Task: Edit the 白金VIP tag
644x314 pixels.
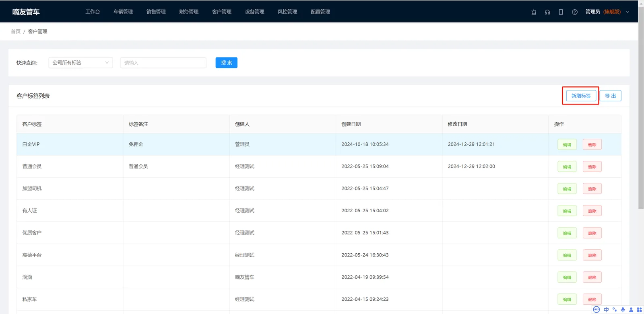Action: (567, 145)
